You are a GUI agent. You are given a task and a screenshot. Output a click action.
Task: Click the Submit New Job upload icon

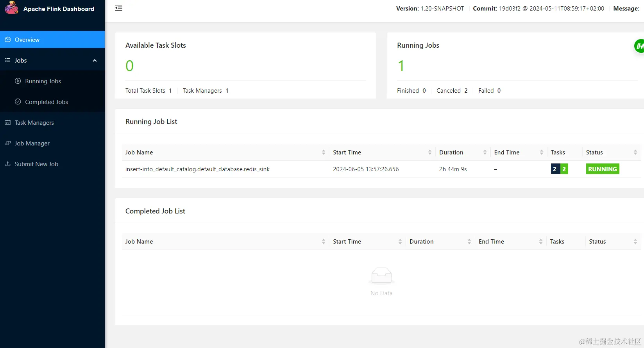7,164
